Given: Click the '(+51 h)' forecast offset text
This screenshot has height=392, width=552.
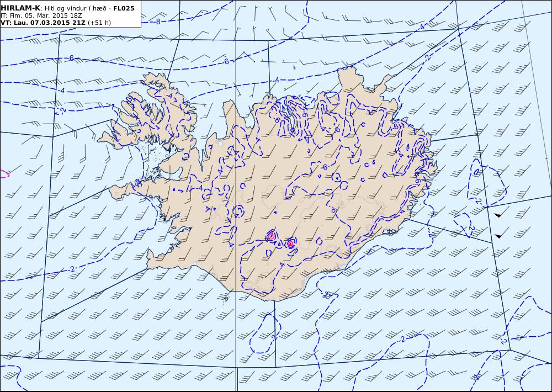Looking at the screenshot, I should 99,23.
